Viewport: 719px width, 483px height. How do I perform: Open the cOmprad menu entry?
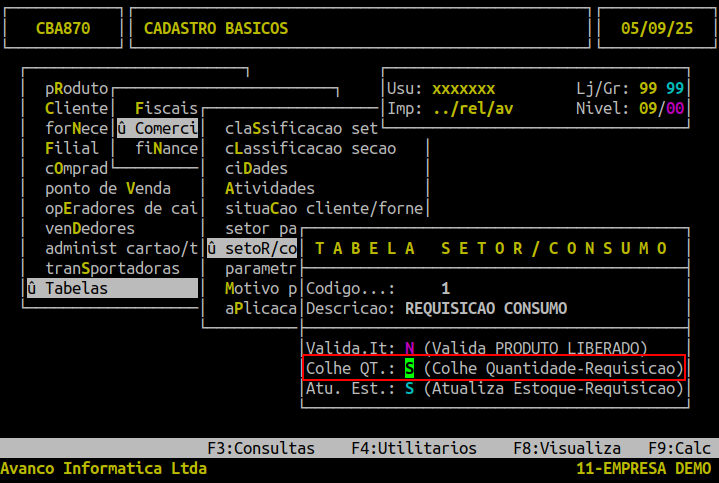pos(76,169)
